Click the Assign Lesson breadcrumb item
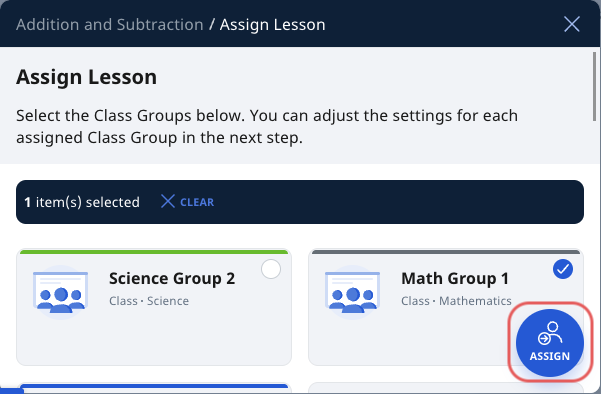 tap(273, 25)
